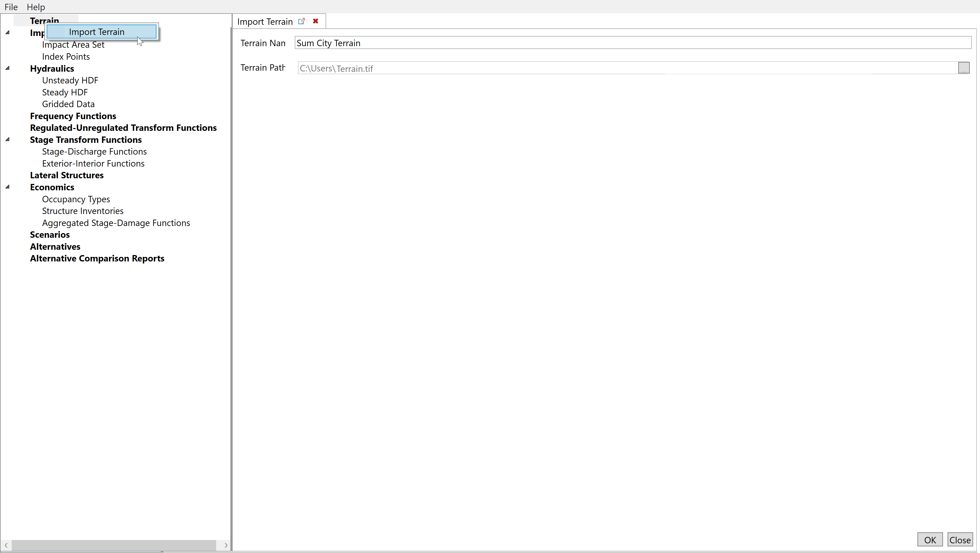Collapse the Stage Transform Functions node
Viewport: 980px width, 553px height.
pyautogui.click(x=7, y=140)
